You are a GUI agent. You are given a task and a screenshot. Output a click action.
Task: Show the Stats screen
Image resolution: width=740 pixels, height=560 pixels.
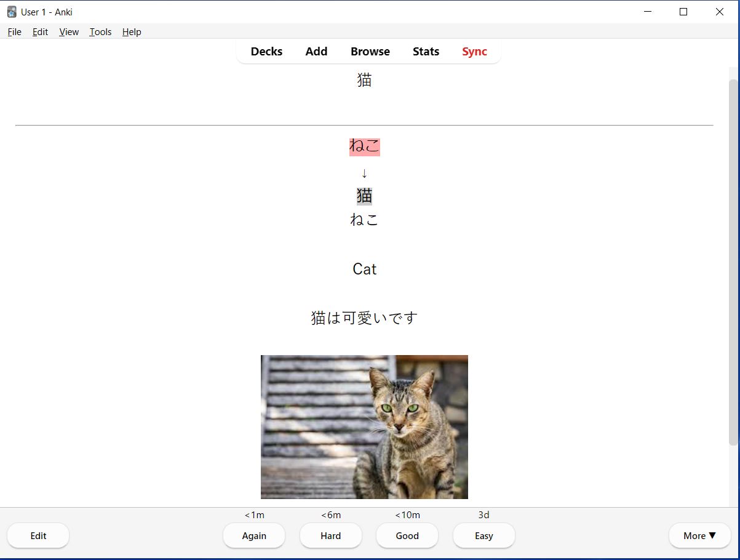pyautogui.click(x=426, y=52)
